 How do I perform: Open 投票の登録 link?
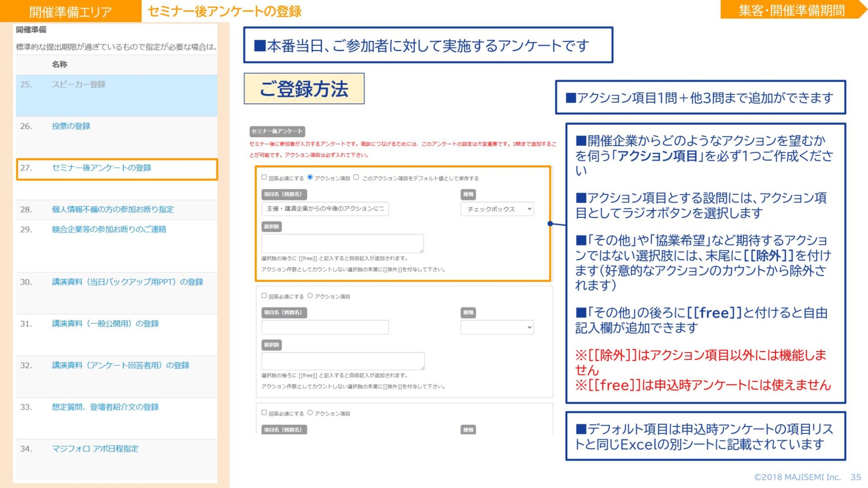pos(71,126)
